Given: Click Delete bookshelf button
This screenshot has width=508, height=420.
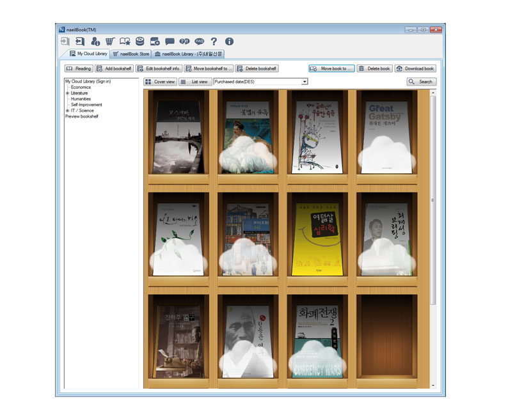Looking at the screenshot, I should point(257,68).
